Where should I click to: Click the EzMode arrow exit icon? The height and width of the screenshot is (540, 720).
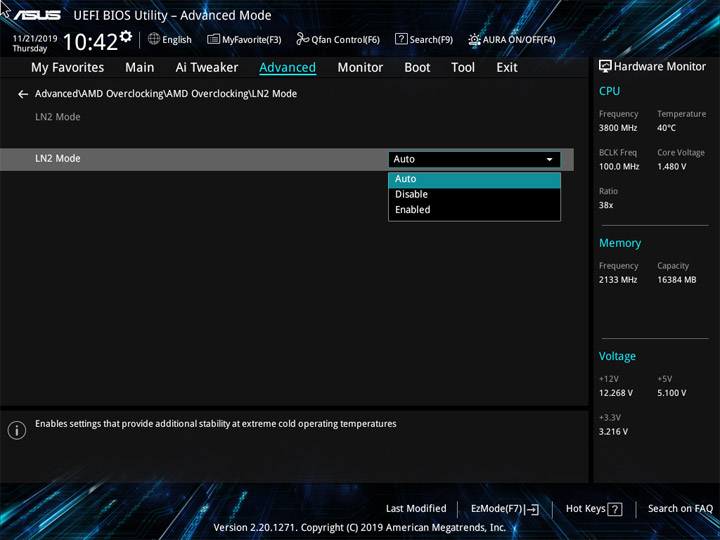point(532,509)
